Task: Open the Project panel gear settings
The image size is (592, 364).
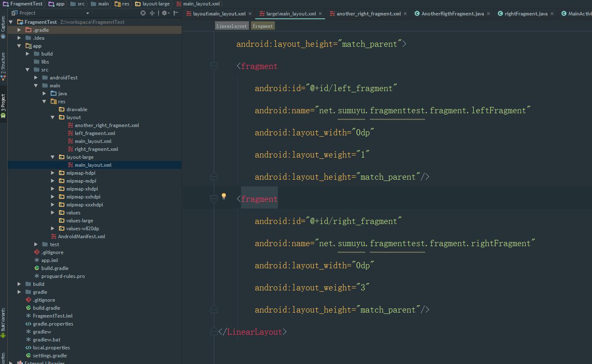Action: [x=164, y=13]
